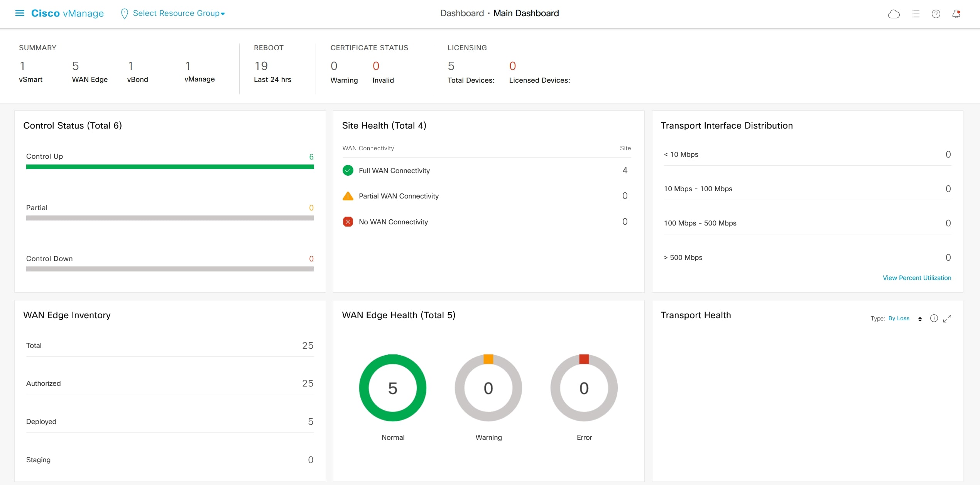Open the Transport Health time range clock icon
This screenshot has width=980, height=485.
pos(934,318)
